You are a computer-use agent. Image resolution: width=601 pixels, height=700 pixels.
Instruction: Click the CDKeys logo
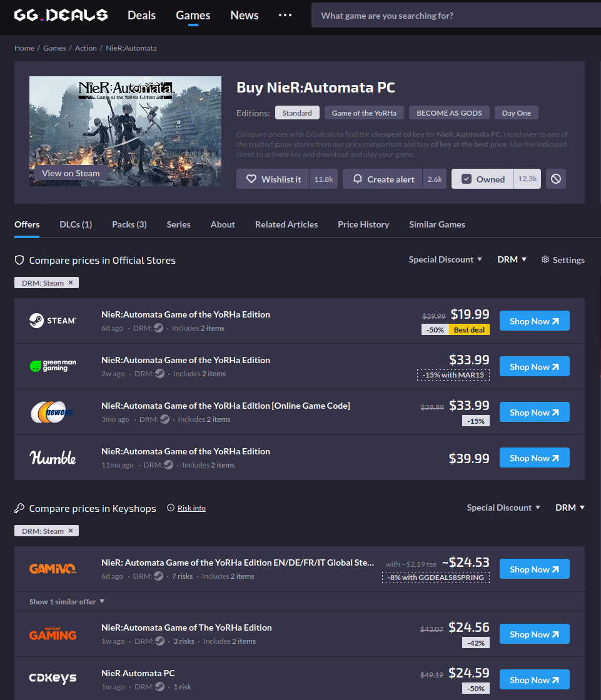pyautogui.click(x=53, y=679)
